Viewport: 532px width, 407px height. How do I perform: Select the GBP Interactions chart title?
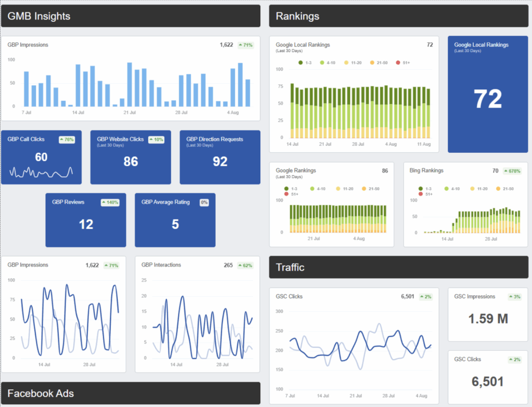click(161, 265)
